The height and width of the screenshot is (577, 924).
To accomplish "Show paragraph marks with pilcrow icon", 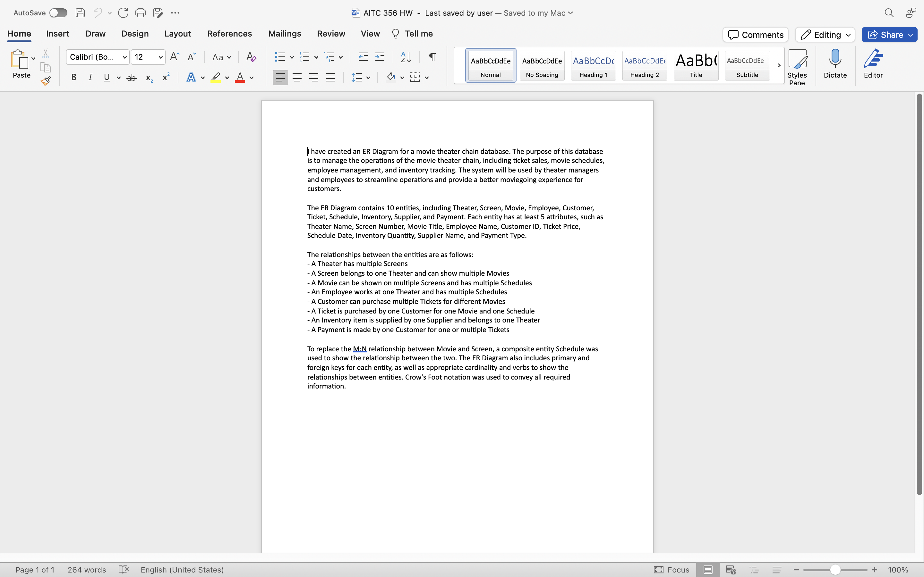I will [432, 57].
